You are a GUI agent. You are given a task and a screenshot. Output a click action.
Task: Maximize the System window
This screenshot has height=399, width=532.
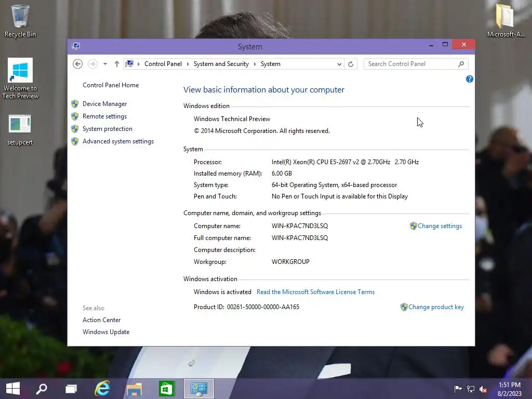(x=445, y=45)
